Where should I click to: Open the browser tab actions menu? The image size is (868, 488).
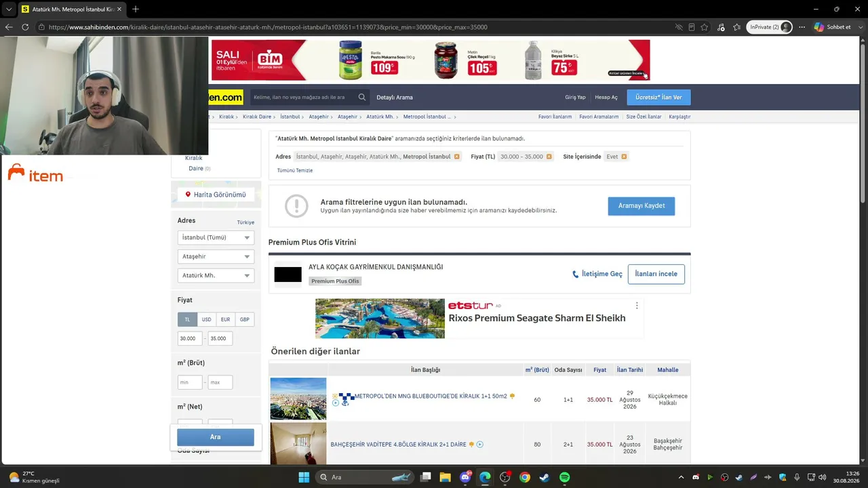tap(9, 9)
